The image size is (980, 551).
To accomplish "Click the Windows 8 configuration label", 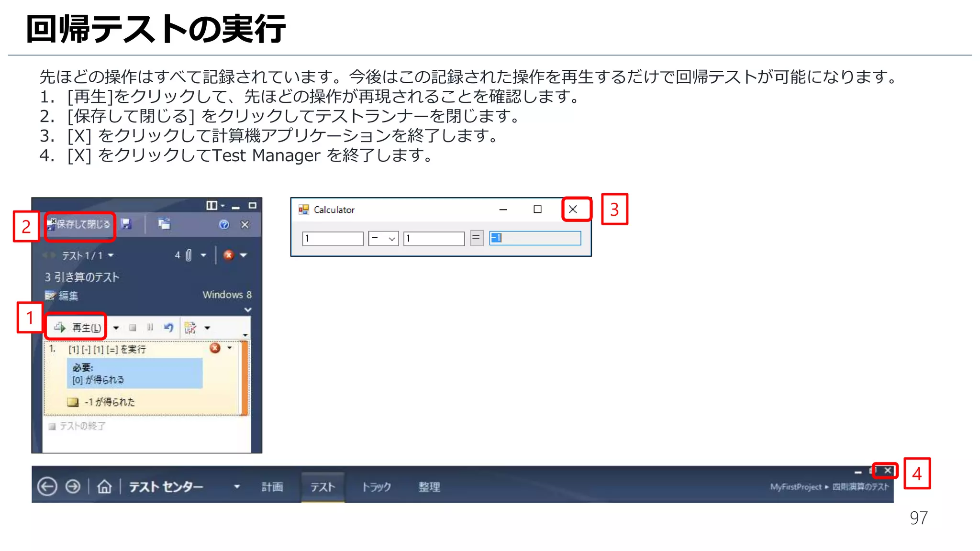I will tap(227, 295).
